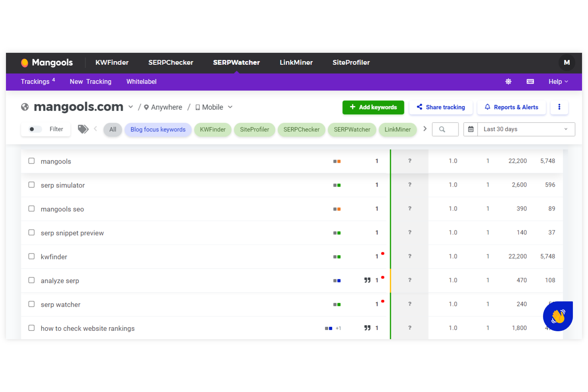The image size is (588, 392).
Task: Open Reports & Alerts
Action: click(x=511, y=107)
